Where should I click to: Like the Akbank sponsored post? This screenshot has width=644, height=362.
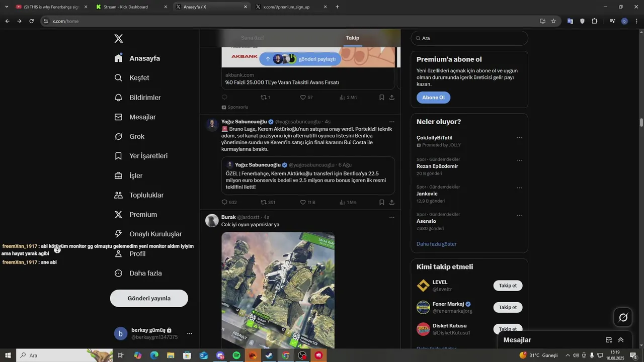click(x=306, y=98)
